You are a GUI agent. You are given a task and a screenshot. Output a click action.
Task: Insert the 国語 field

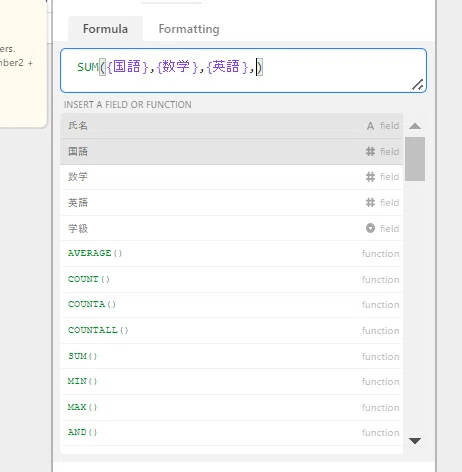pyautogui.click(x=231, y=152)
